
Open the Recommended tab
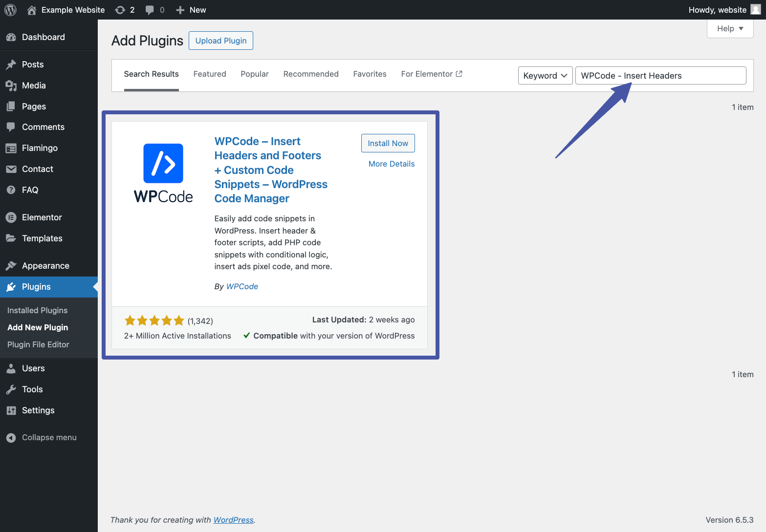point(311,74)
